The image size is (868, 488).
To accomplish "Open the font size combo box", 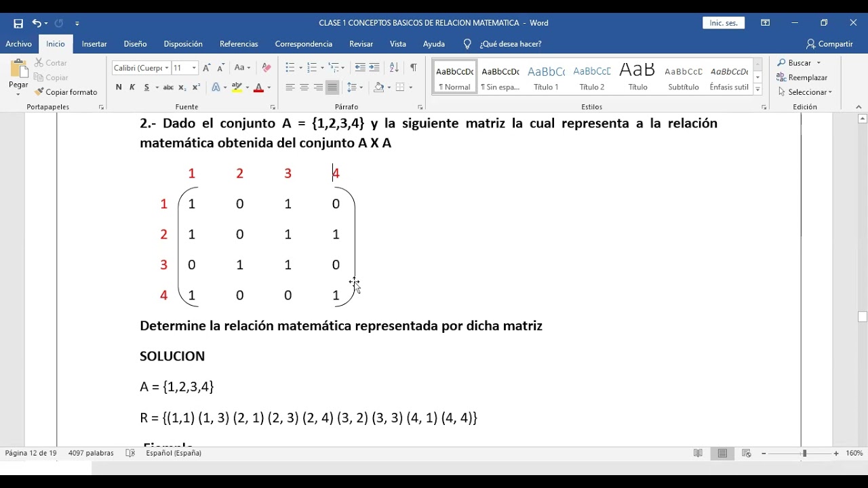I will tap(184, 68).
